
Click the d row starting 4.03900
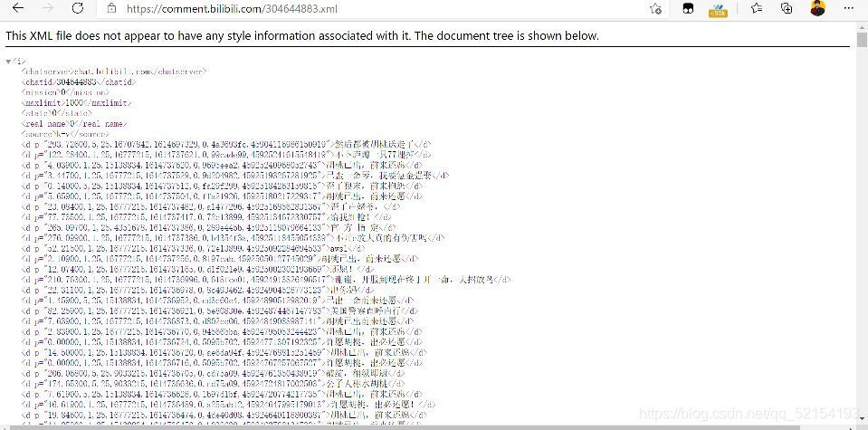(222, 165)
